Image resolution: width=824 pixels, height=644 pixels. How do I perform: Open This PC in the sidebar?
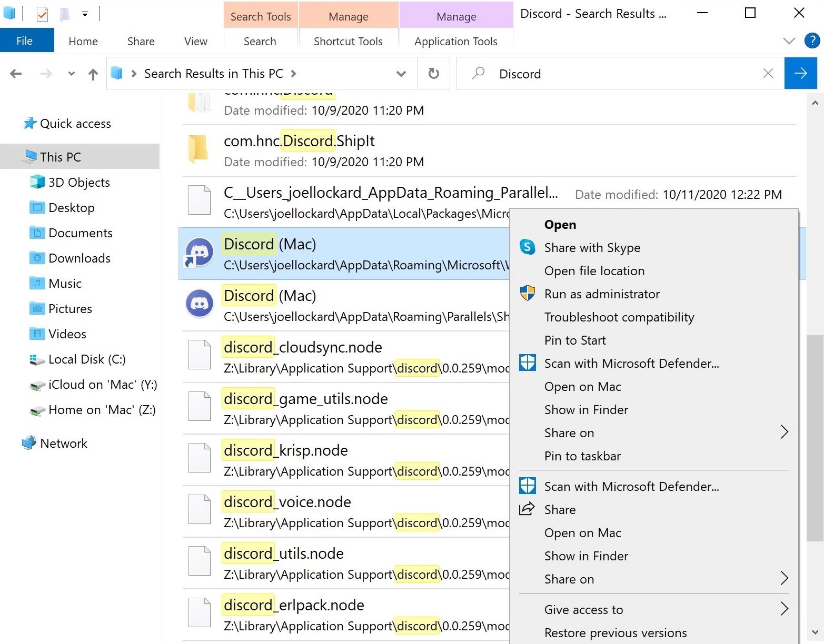59,156
